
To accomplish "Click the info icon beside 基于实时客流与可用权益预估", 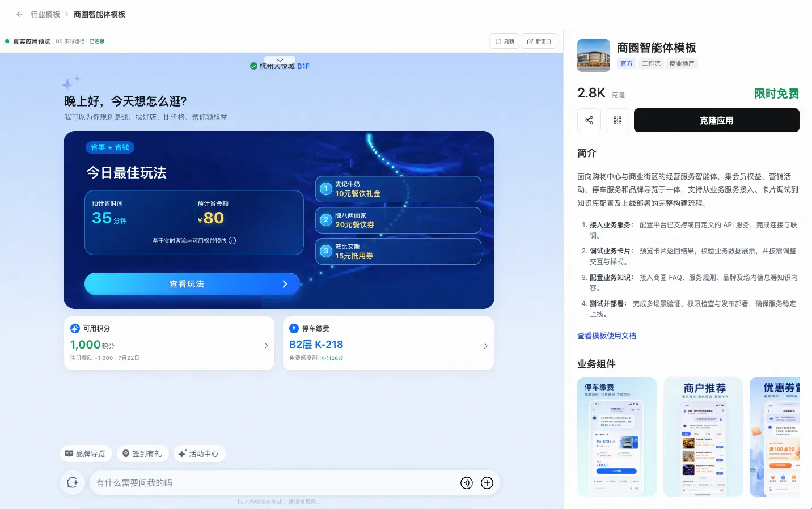I will (x=232, y=240).
